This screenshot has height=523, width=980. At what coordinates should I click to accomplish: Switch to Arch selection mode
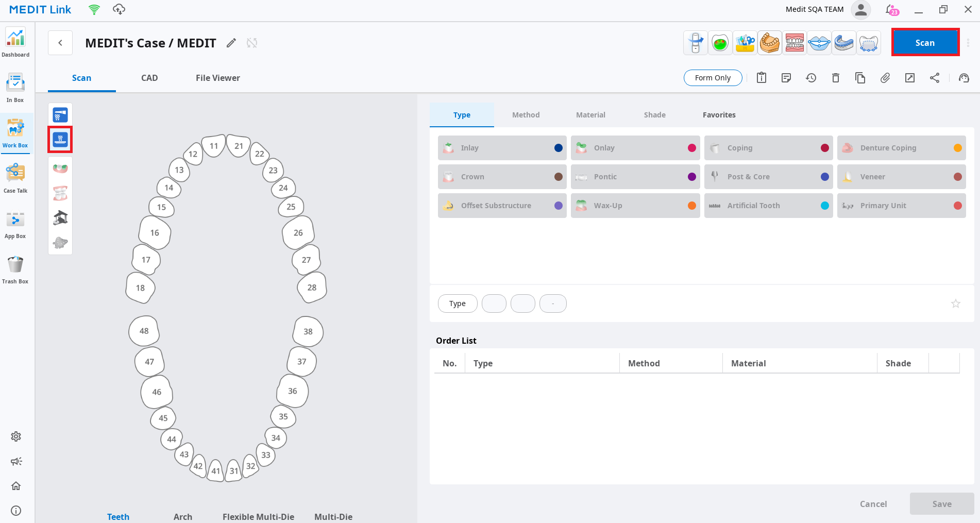[183, 517]
